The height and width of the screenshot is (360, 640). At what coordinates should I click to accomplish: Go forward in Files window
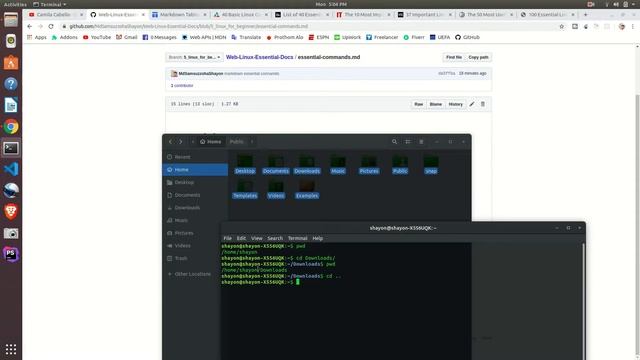click(181, 142)
